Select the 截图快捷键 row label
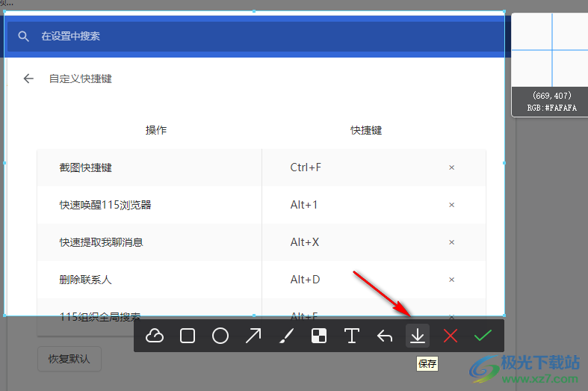 (x=85, y=167)
